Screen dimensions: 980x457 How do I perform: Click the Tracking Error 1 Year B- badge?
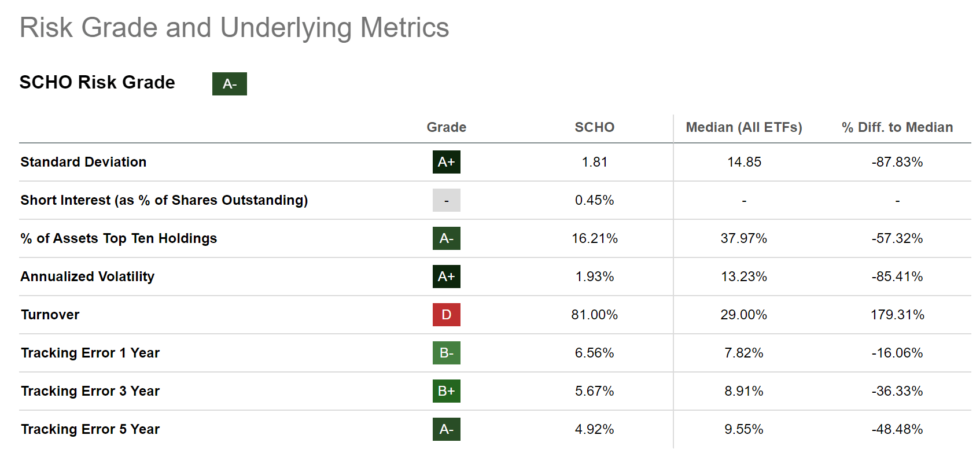tap(446, 353)
